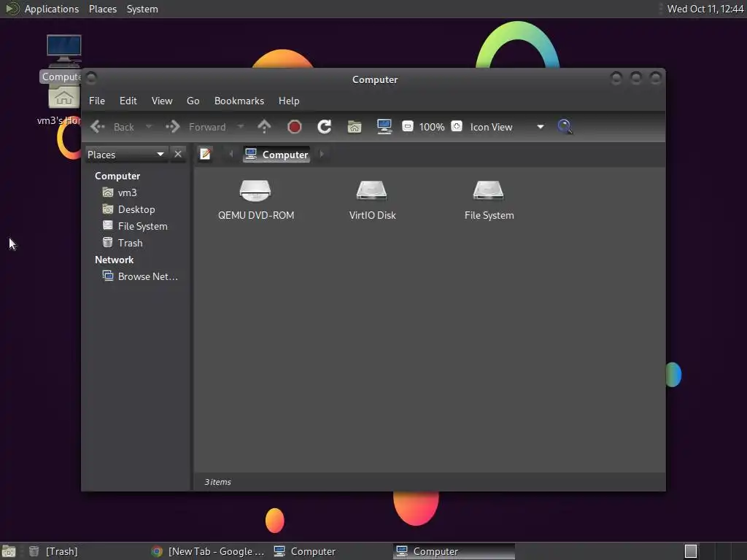The height and width of the screenshot is (560, 747).
Task: Click the Computer sidebar heading
Action: pyautogui.click(x=117, y=176)
